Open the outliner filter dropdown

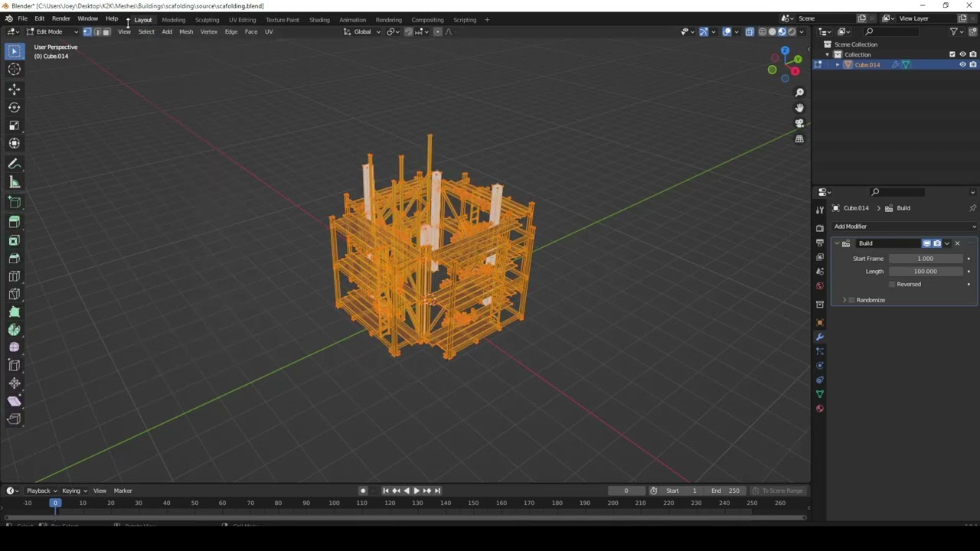tap(957, 31)
